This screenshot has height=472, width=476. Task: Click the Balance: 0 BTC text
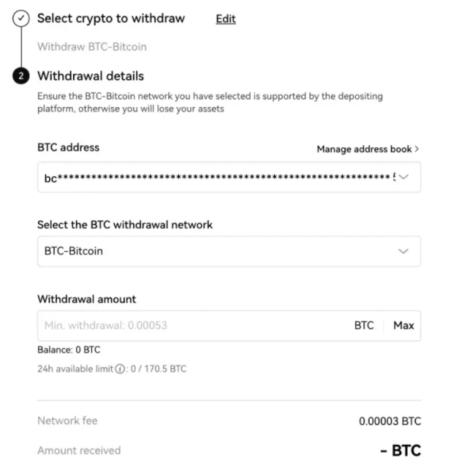pos(69,350)
